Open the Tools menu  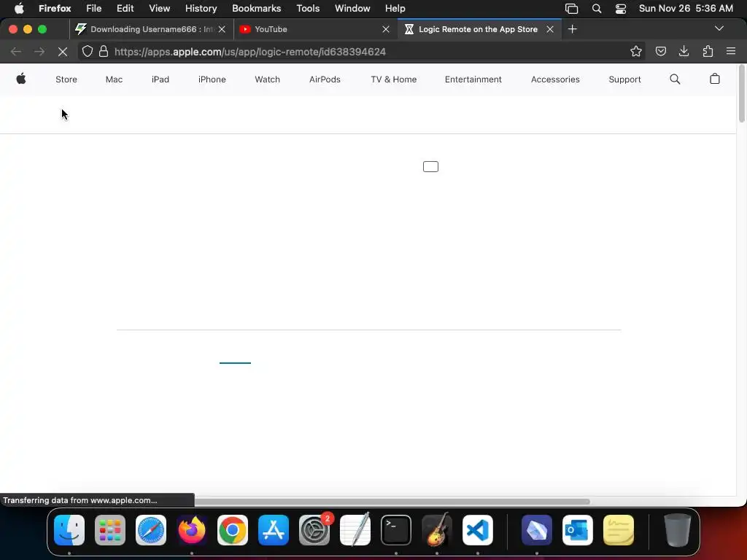click(308, 9)
